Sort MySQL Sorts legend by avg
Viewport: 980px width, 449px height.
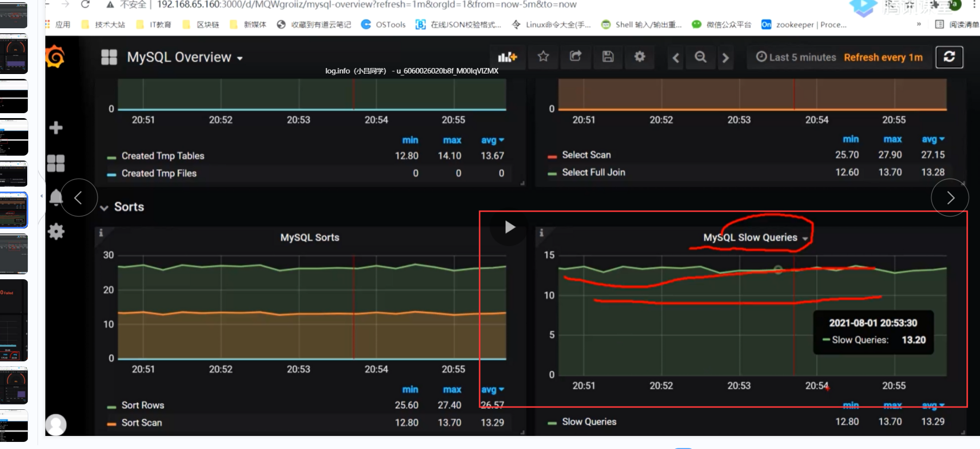(492, 389)
